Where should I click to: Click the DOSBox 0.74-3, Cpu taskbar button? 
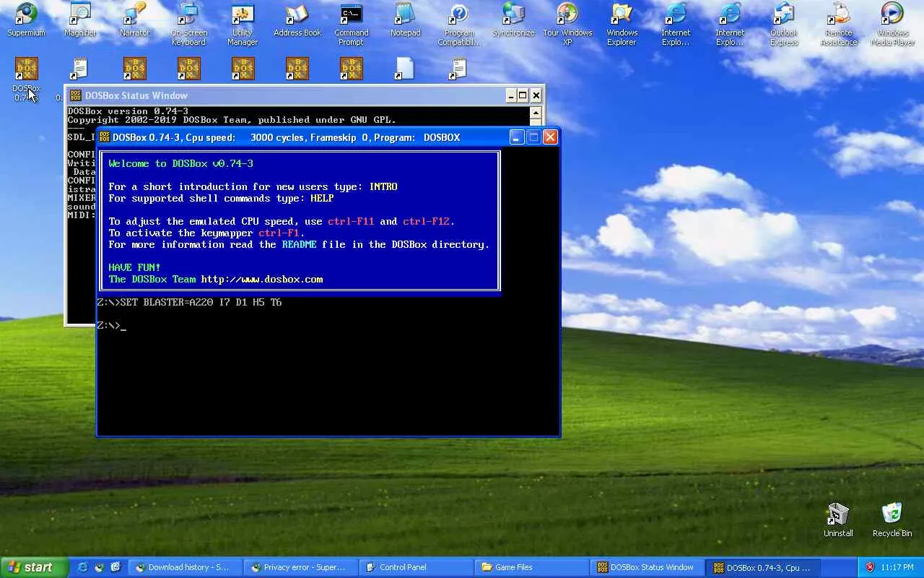pyautogui.click(x=762, y=567)
